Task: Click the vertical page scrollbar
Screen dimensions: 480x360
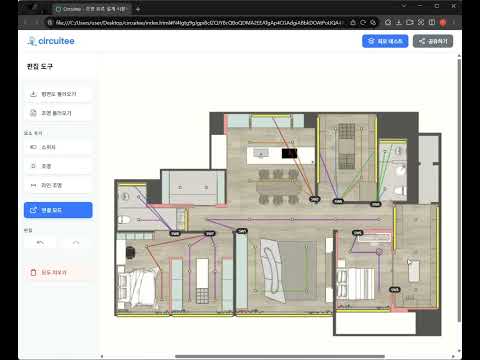Action: coord(459,190)
